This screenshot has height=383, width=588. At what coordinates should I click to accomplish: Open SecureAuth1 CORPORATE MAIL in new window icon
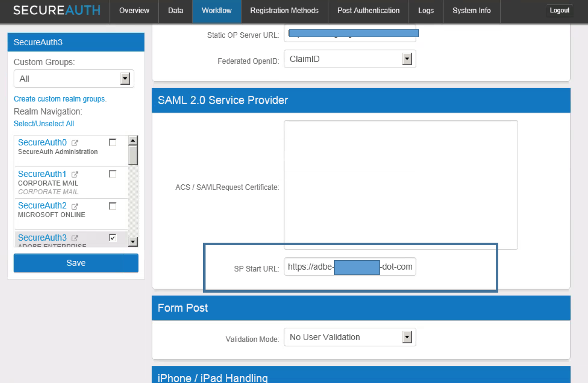[x=75, y=174]
